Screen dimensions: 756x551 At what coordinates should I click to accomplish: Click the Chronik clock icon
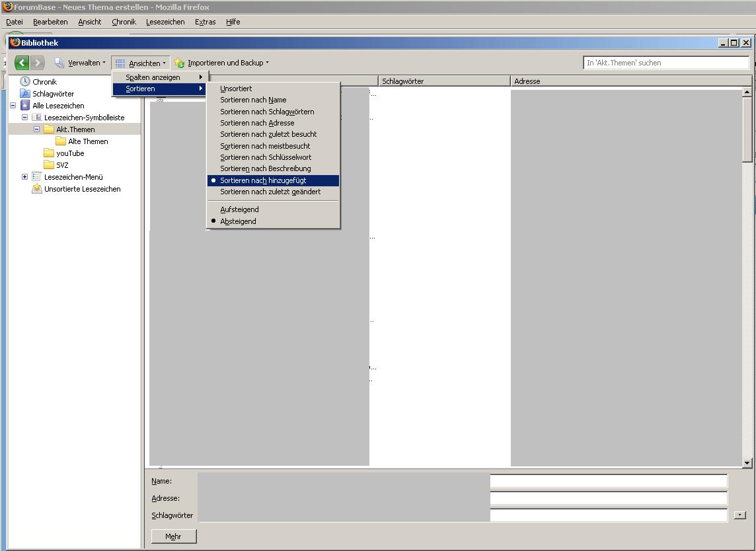pyautogui.click(x=25, y=81)
